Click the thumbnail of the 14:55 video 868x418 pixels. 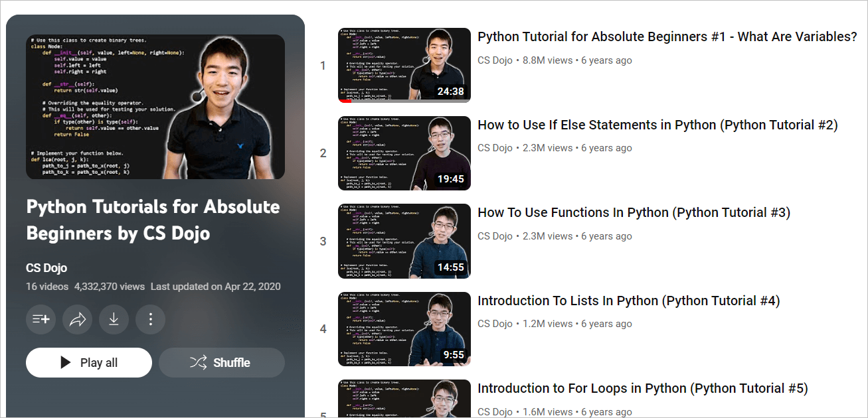pyautogui.click(x=404, y=241)
